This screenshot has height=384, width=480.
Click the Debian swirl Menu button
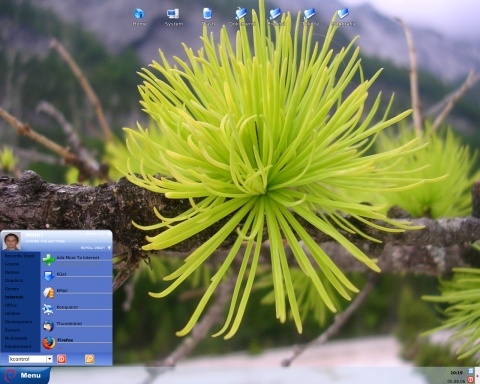[25, 375]
